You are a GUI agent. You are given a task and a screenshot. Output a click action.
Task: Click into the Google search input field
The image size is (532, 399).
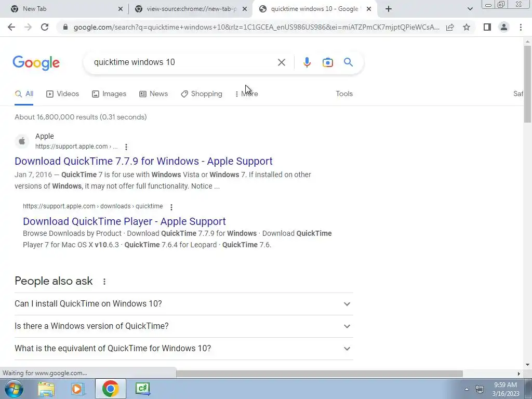[183, 62]
